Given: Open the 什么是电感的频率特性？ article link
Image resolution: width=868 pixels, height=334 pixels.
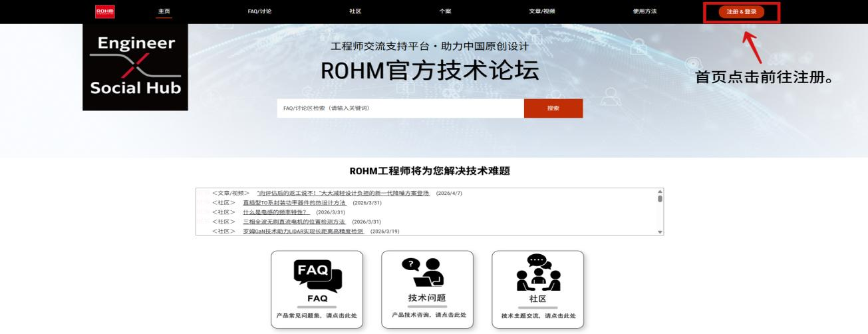Looking at the screenshot, I should point(276,212).
